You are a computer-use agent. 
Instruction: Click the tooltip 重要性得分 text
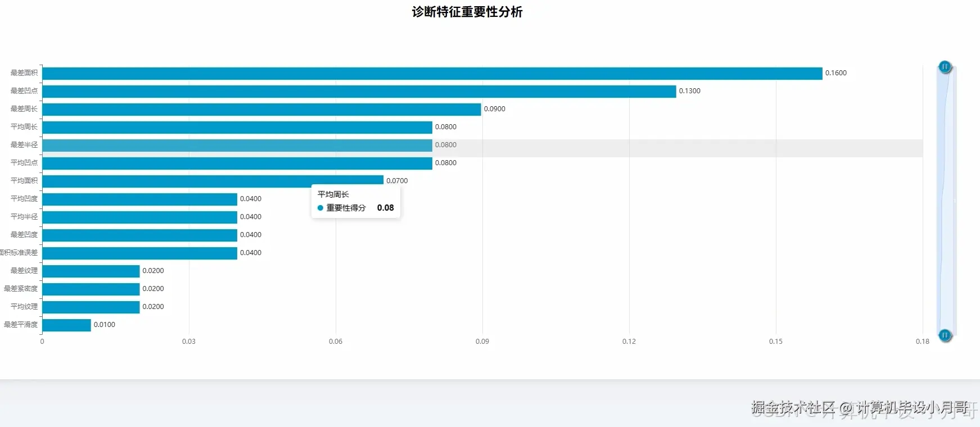click(346, 208)
